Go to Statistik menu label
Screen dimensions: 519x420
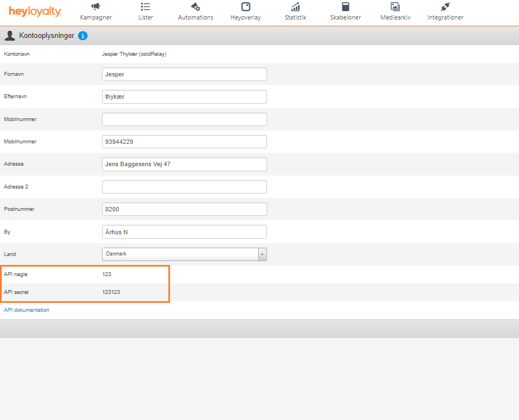pos(295,17)
